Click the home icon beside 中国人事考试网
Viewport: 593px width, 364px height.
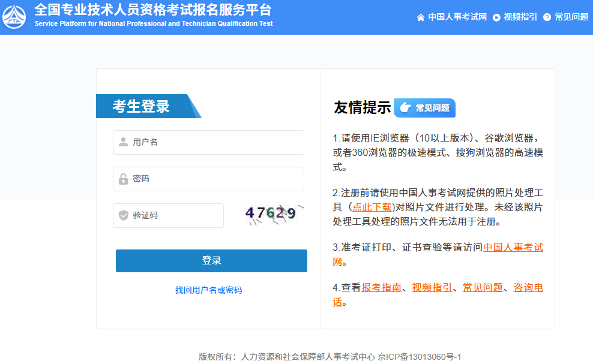[x=421, y=17]
